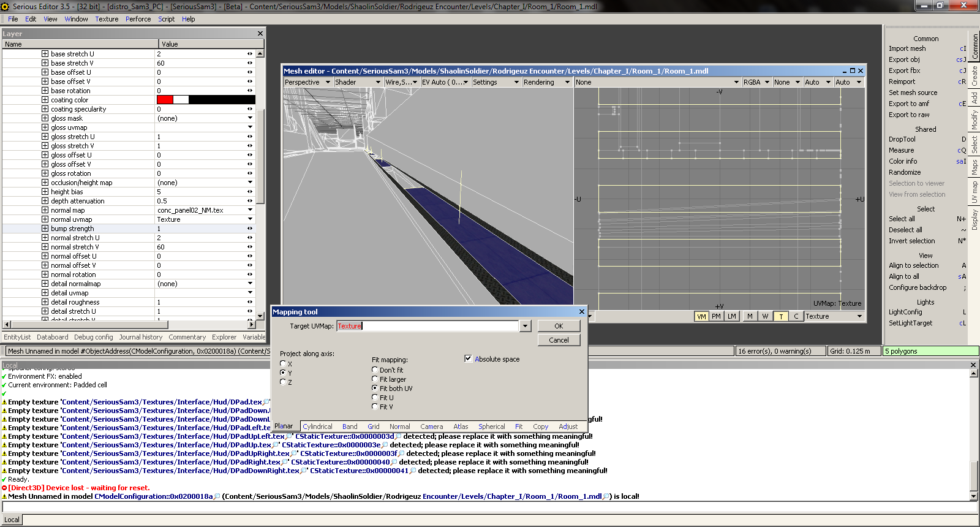Open the Journal history tab
The width and height of the screenshot is (980, 527).
tap(140, 337)
